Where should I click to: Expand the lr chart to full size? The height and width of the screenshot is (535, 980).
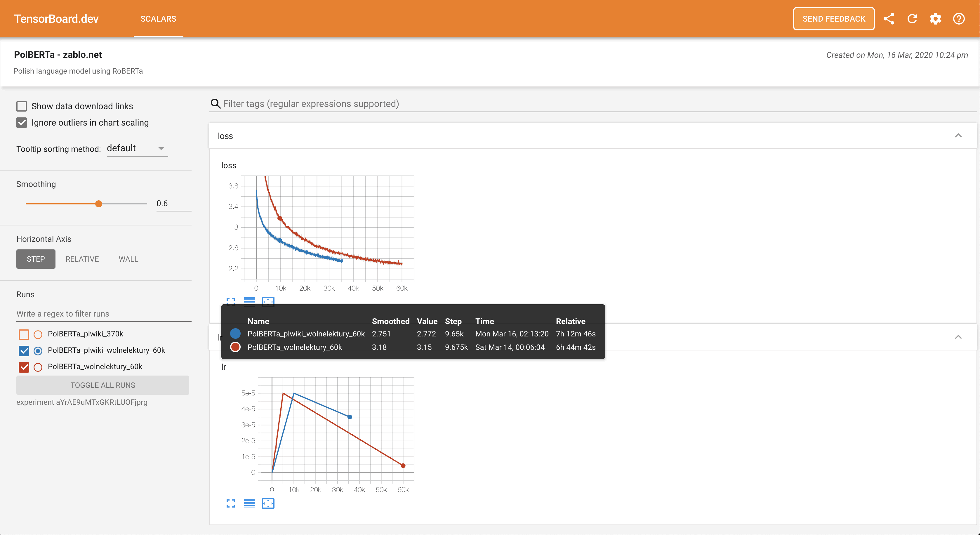pos(230,503)
